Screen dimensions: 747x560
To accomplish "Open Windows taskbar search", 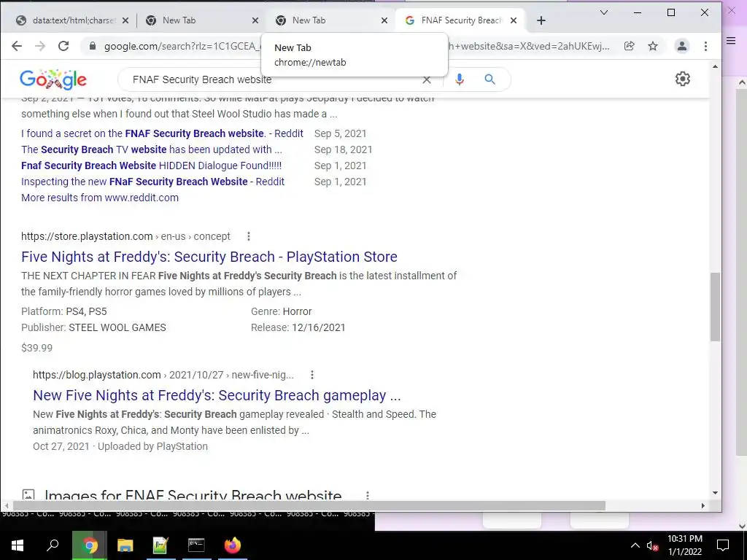I will (53, 545).
